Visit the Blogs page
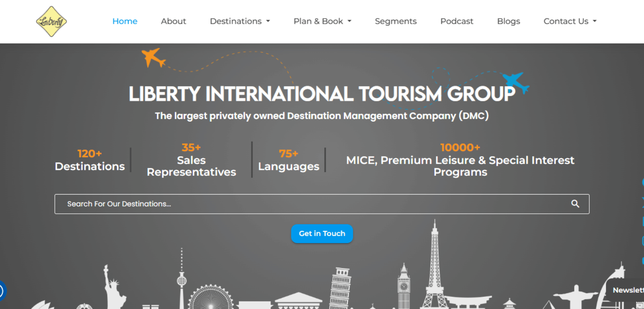The height and width of the screenshot is (309, 644). pos(508,21)
